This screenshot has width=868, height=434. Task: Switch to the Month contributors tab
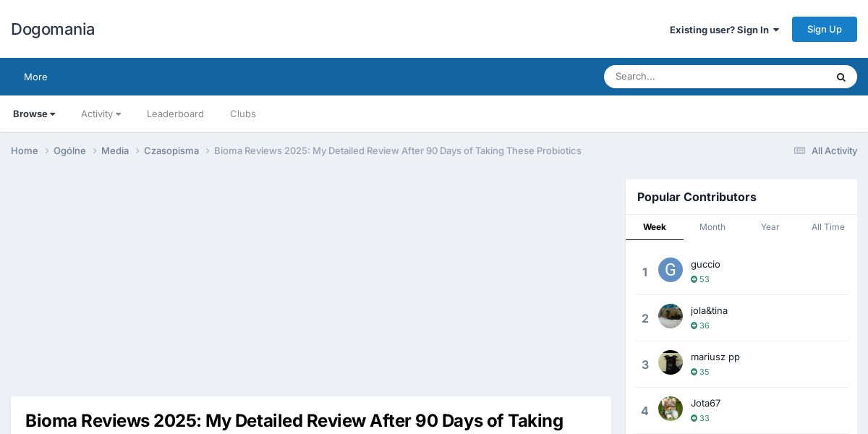click(x=712, y=227)
